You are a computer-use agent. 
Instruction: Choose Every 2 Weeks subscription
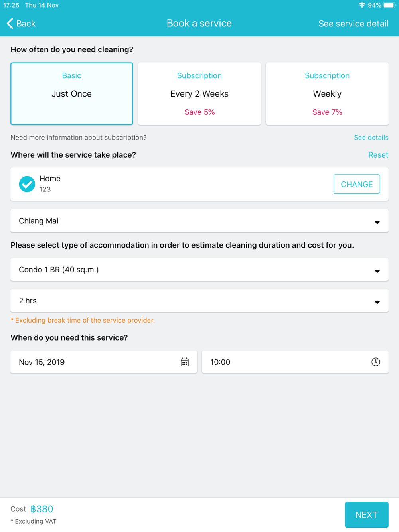[199, 94]
